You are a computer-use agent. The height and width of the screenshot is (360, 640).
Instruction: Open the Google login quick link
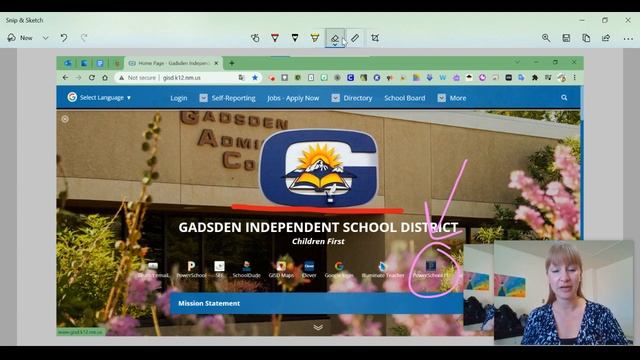pyautogui.click(x=339, y=270)
